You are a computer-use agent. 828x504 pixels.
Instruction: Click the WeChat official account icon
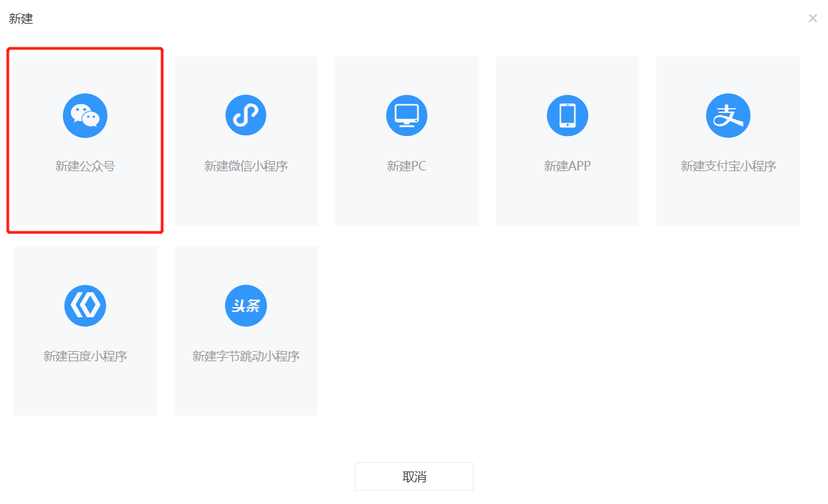point(85,116)
